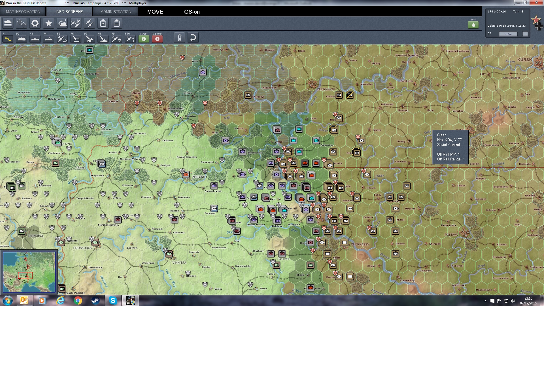Toggle the green SOFT factors button
Screen dimensions: 544x392
473,25
